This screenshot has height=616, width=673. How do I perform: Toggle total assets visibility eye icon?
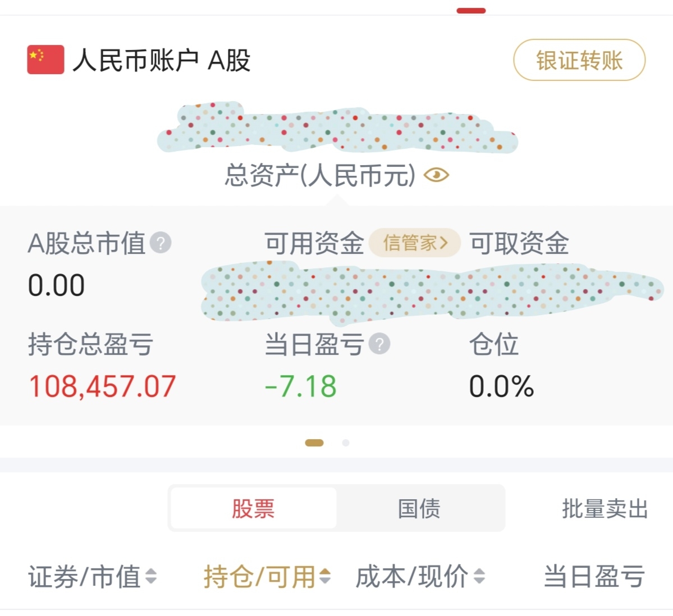[x=436, y=175]
